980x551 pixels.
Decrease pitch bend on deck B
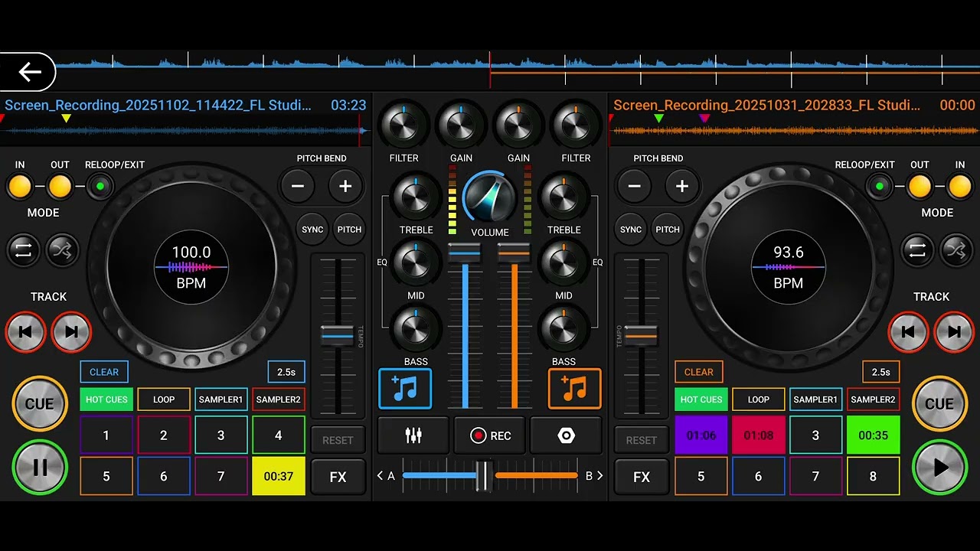[634, 186]
